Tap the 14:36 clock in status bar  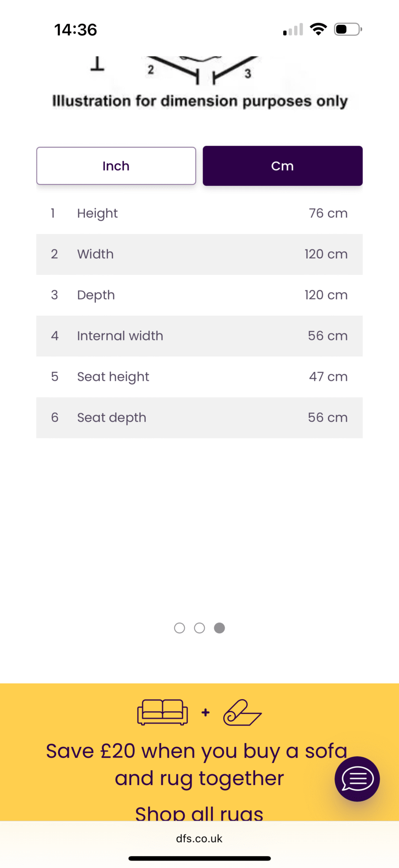click(75, 30)
